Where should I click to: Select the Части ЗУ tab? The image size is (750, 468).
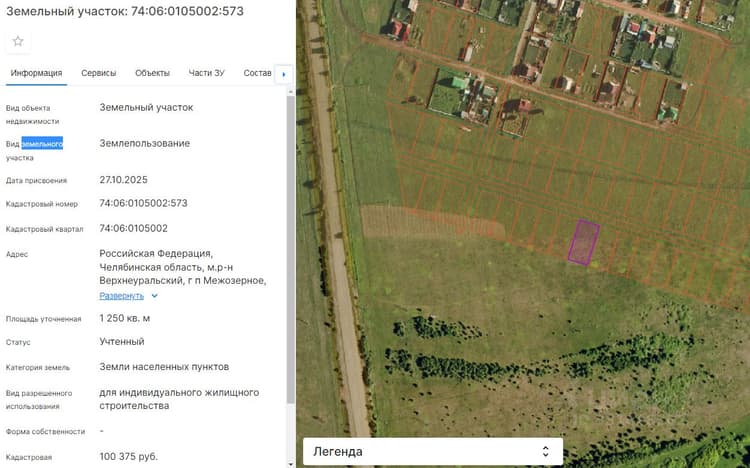(206, 73)
